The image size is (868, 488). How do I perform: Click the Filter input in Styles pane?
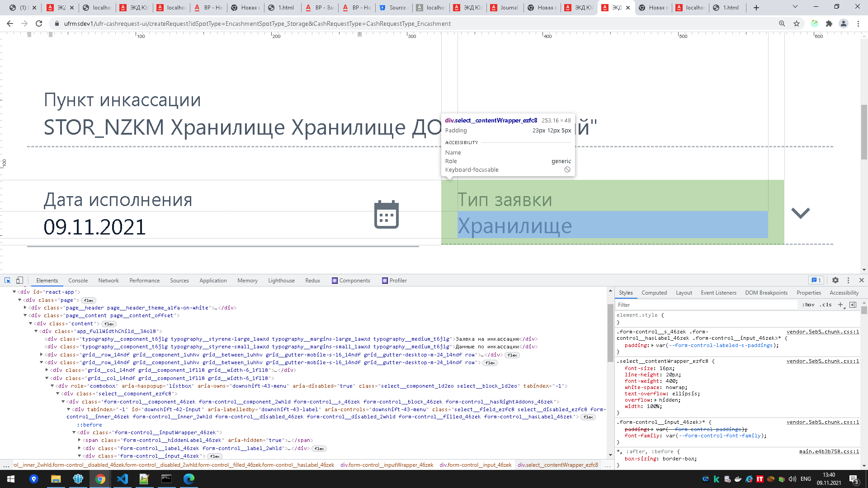(678, 305)
